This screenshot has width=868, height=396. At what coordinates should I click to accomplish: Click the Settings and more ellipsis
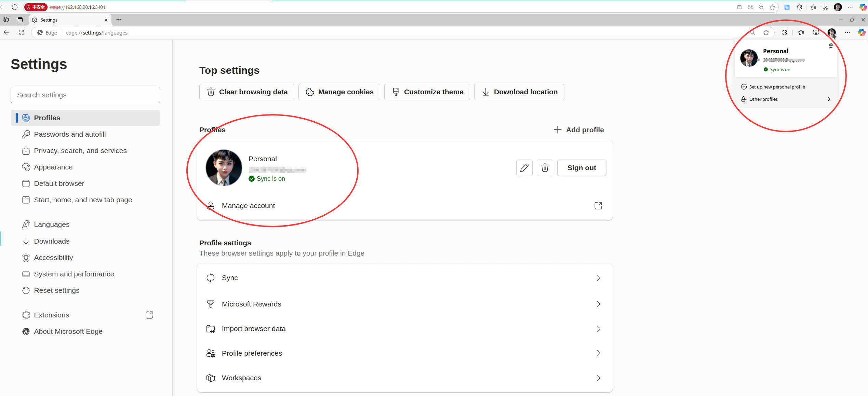coord(847,32)
